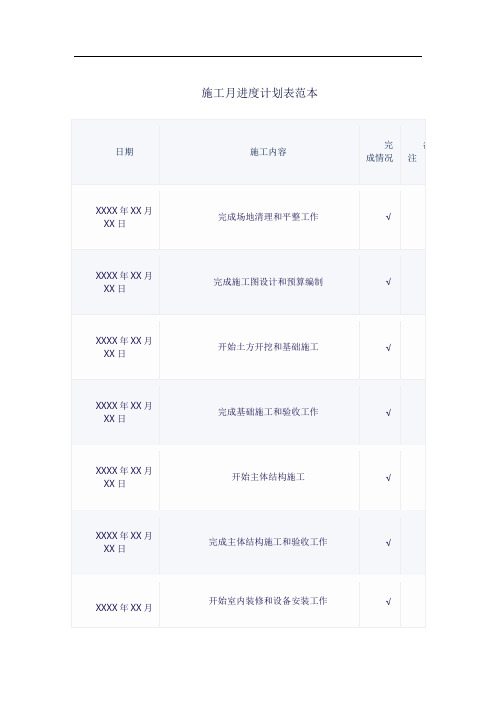
Task: Click the checkmark in 场地清理 row
Action: [x=388, y=217]
